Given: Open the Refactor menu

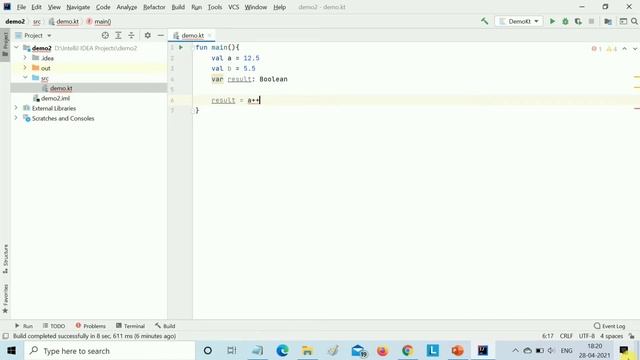Looking at the screenshot, I should click(x=154, y=7).
